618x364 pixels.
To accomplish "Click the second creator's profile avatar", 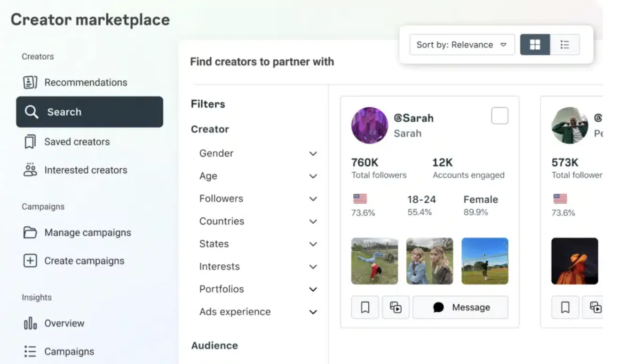I will pos(570,125).
